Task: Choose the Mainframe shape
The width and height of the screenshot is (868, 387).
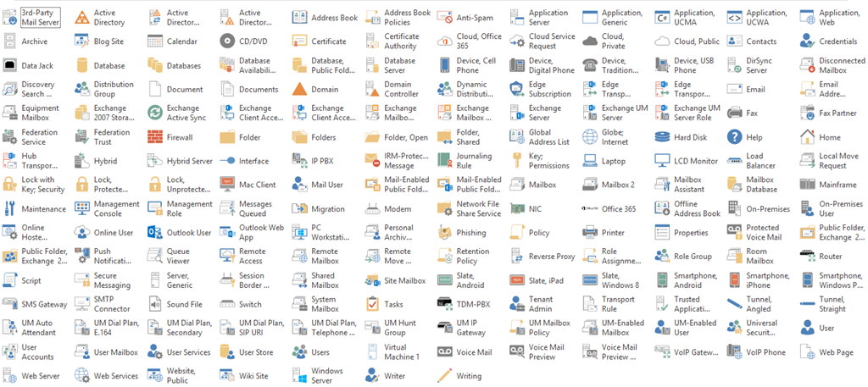Action: coord(808,185)
